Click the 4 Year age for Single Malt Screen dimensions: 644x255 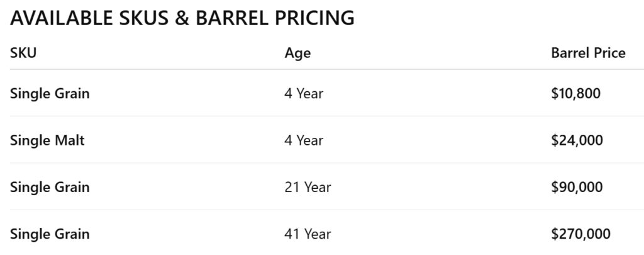coord(304,140)
